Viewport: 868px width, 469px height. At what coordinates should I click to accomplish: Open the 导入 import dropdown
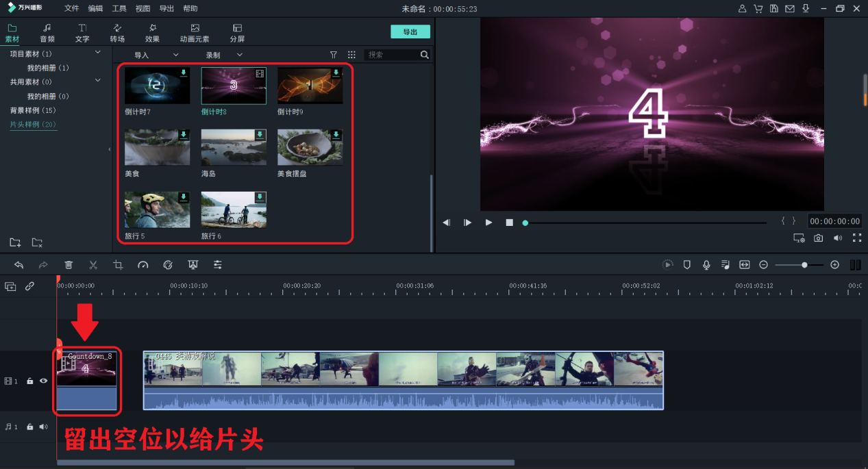[156, 55]
